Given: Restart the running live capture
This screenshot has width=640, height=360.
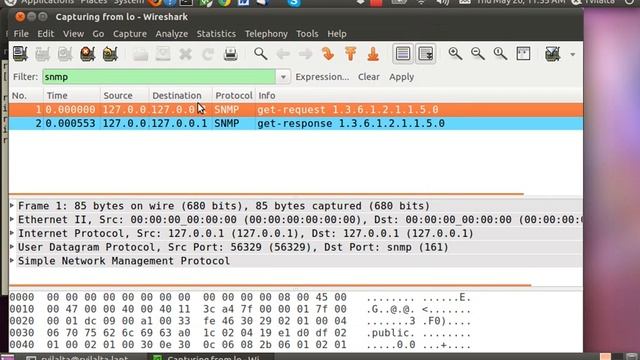Looking at the screenshot, I should pyautogui.click(x=110, y=54).
